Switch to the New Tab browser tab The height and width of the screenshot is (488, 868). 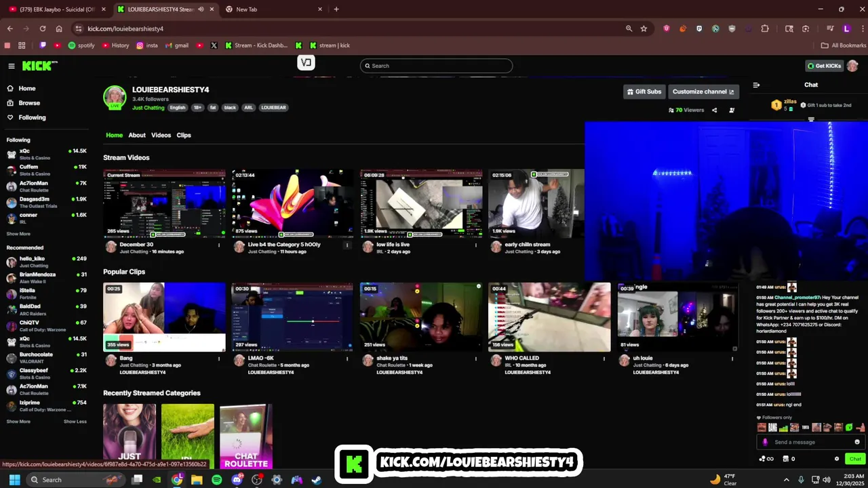coord(273,9)
